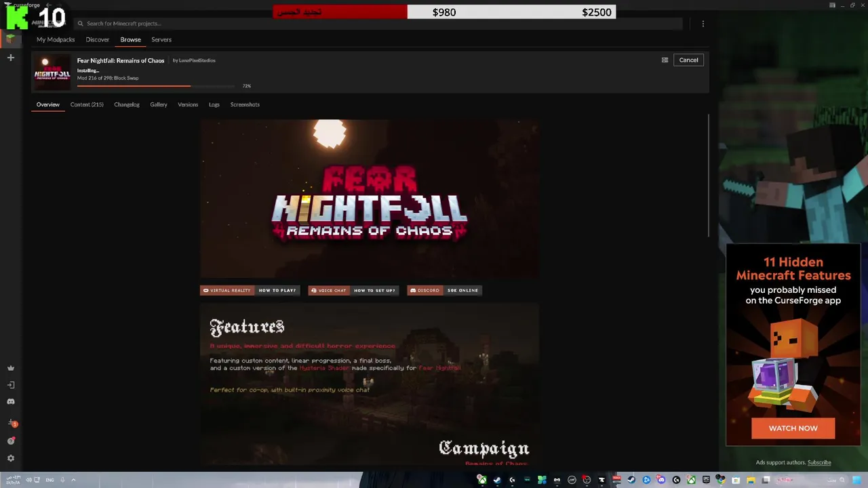Click the search magnifier icon
The image size is (868, 488).
80,24
